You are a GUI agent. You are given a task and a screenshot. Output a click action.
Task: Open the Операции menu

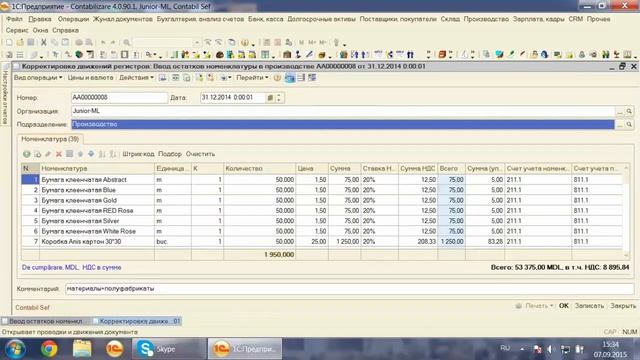click(73, 19)
